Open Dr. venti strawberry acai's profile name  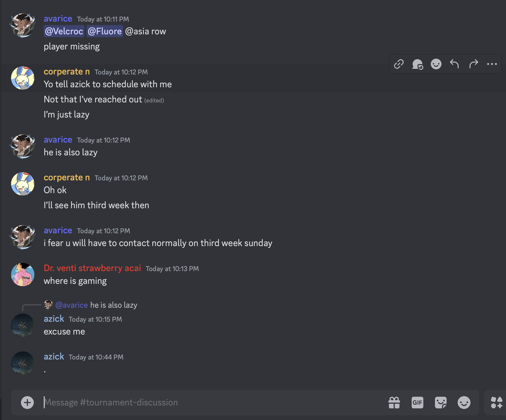tap(92, 268)
